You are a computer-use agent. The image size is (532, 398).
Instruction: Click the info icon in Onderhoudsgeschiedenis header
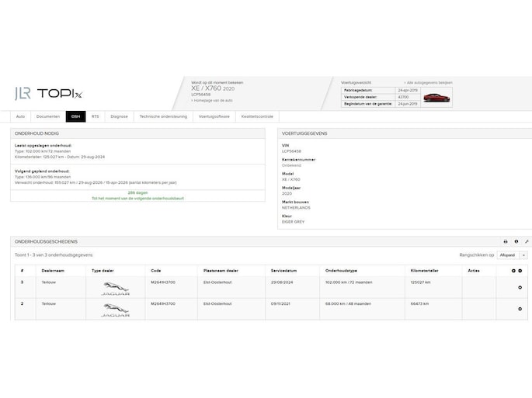[x=516, y=241]
